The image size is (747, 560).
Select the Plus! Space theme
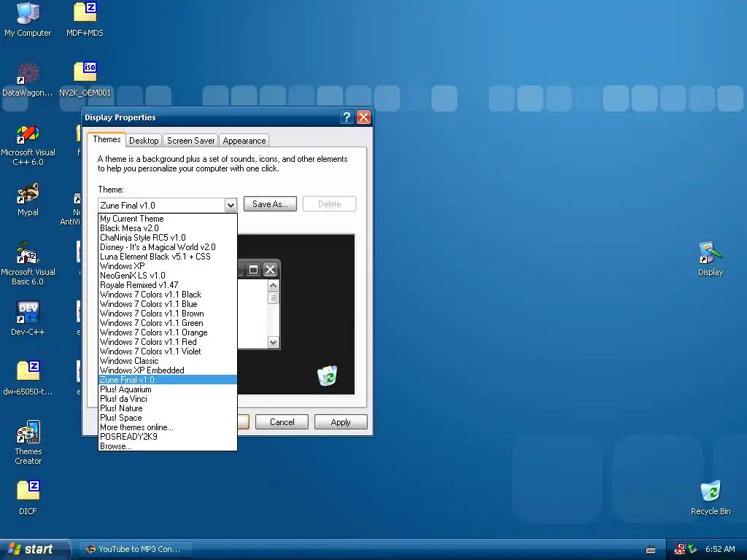168,418
